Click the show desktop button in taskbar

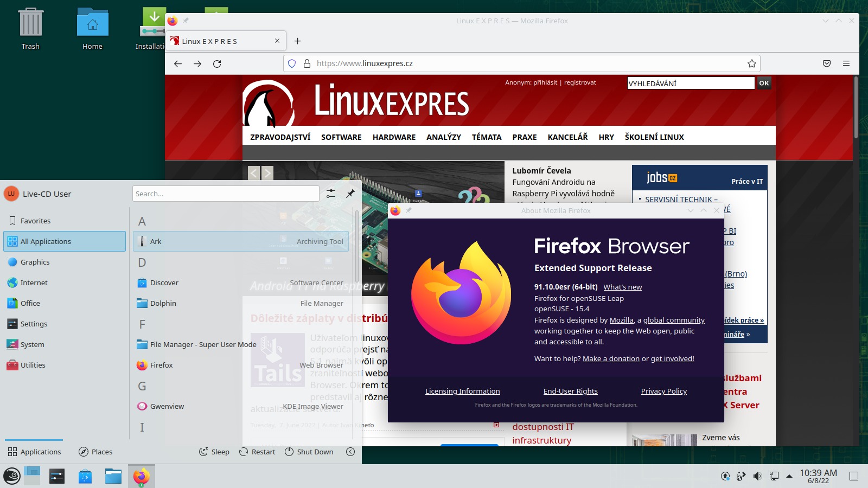[x=854, y=476]
